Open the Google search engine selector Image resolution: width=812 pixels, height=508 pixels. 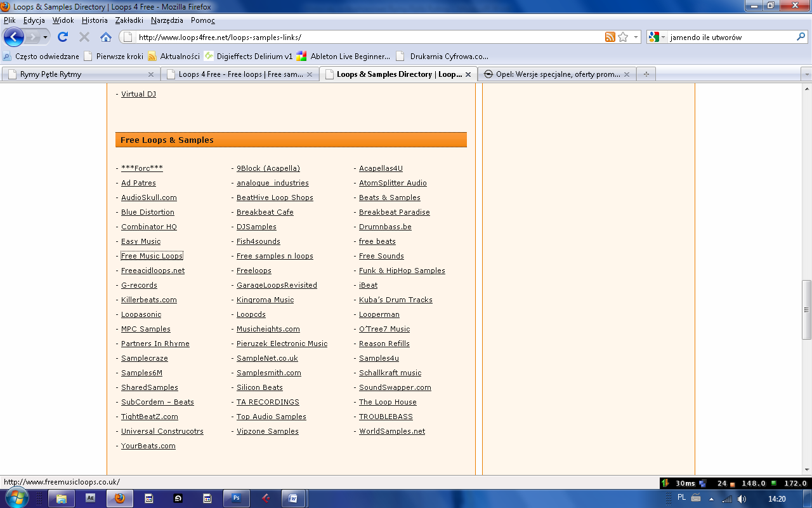pos(657,37)
